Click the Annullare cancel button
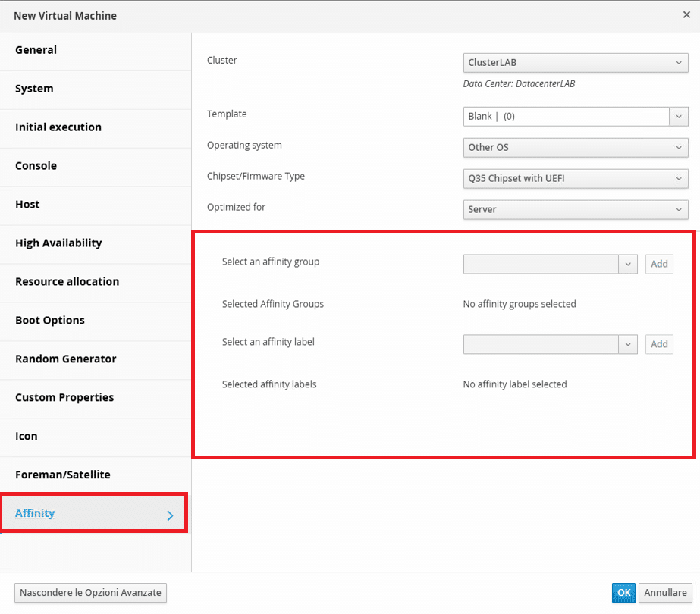700x614 pixels. pyautogui.click(x=665, y=593)
